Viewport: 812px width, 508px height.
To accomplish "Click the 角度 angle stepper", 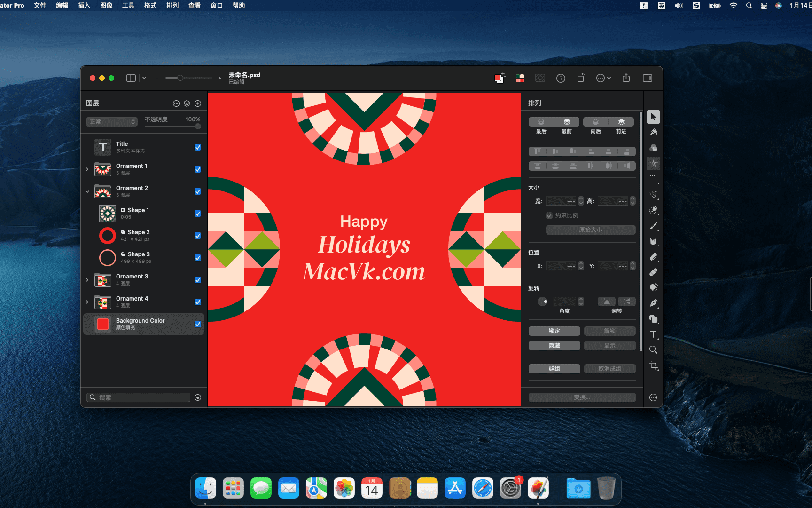I will [581, 302].
